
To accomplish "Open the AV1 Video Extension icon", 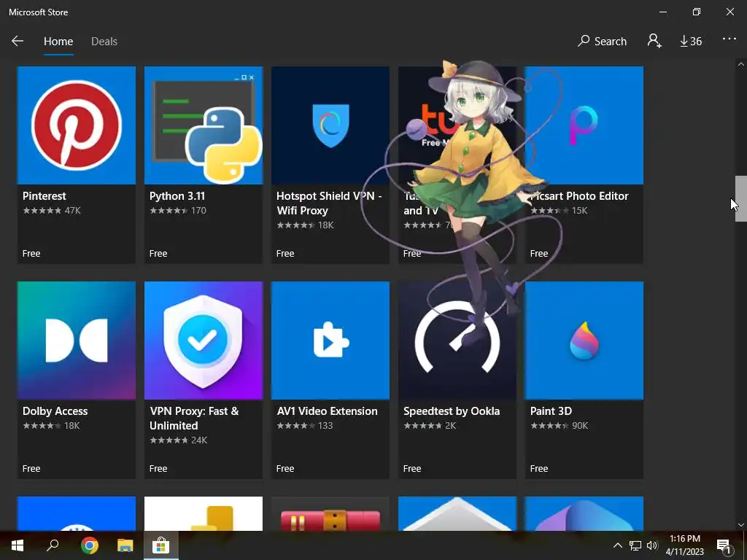I will point(330,341).
